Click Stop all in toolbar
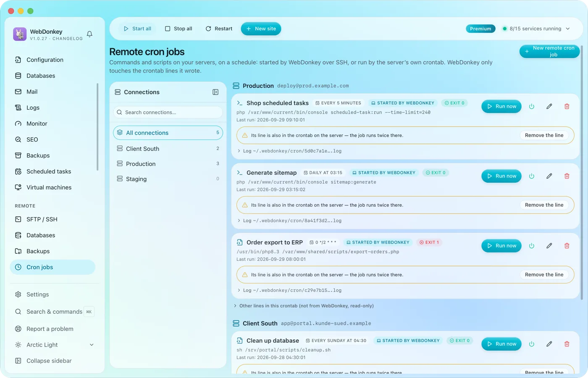 coord(178,29)
